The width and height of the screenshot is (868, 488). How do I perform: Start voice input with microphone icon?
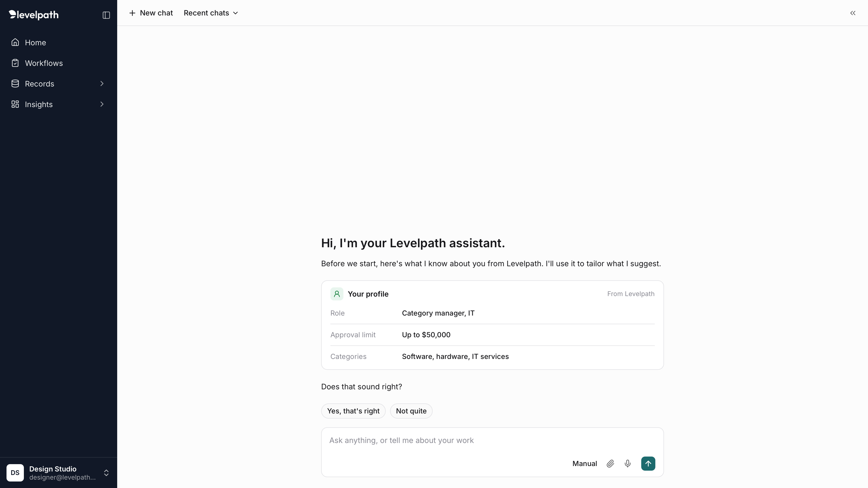click(627, 463)
